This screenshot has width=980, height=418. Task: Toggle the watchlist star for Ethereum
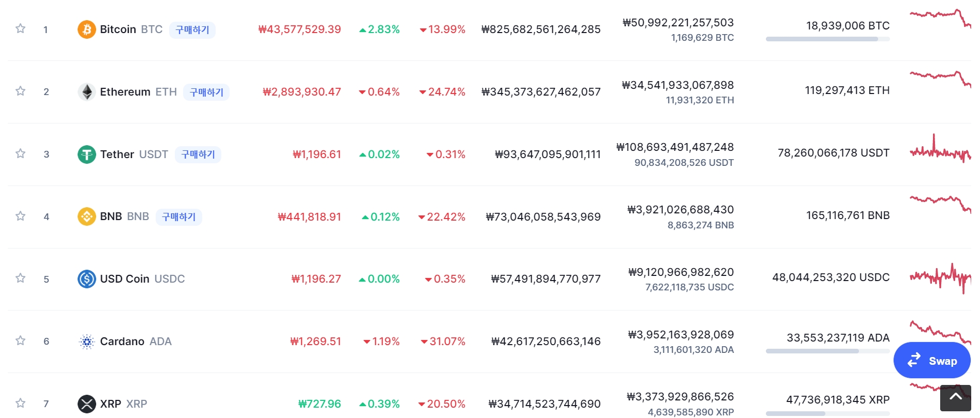tap(21, 91)
